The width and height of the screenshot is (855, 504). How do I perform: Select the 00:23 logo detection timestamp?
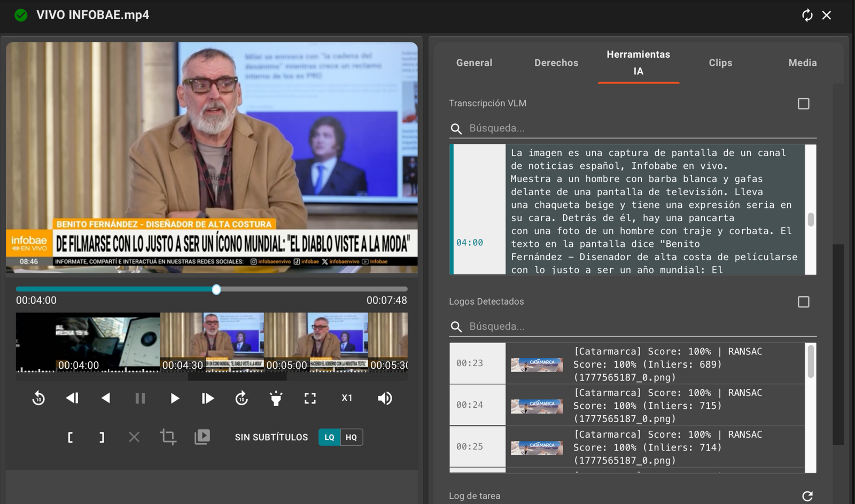click(x=470, y=363)
